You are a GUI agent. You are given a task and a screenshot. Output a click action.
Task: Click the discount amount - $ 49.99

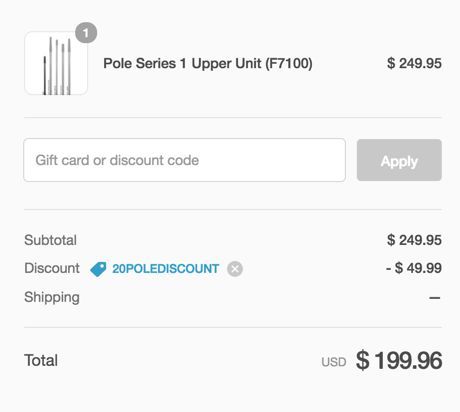pyautogui.click(x=414, y=268)
